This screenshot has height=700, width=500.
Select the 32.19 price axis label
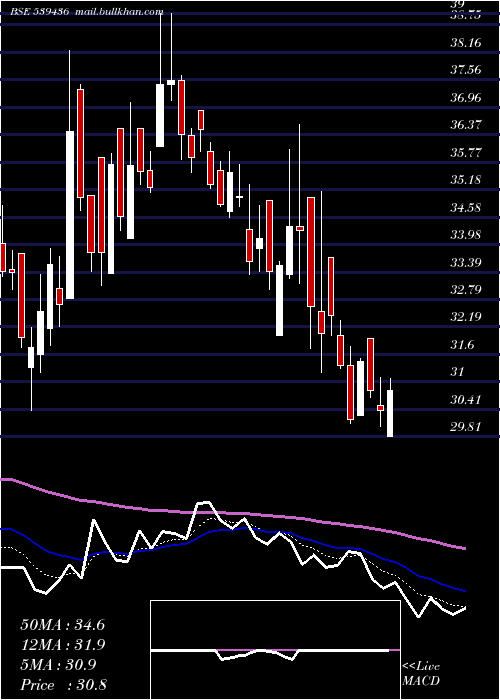(x=466, y=317)
